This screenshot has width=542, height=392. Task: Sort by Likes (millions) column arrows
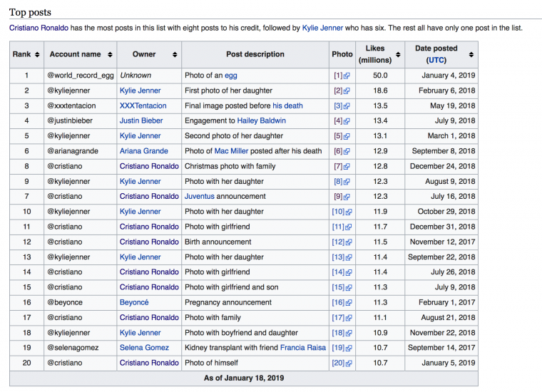click(x=398, y=55)
